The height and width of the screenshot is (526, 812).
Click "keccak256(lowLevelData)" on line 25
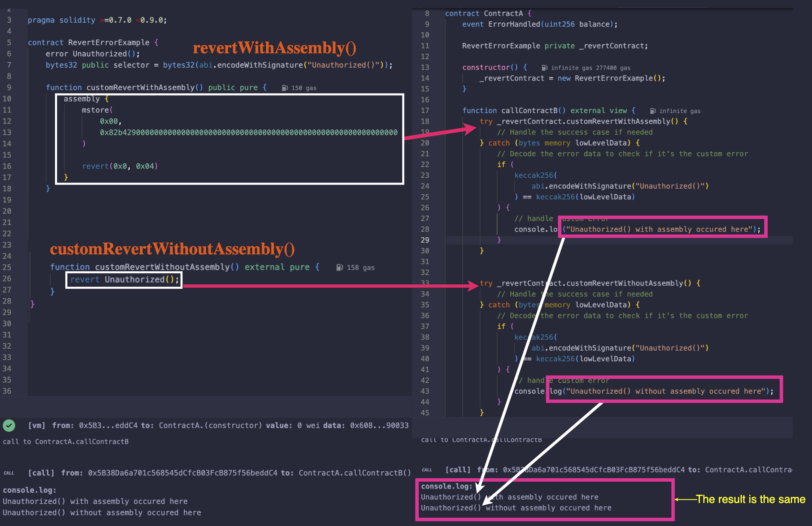pos(585,197)
